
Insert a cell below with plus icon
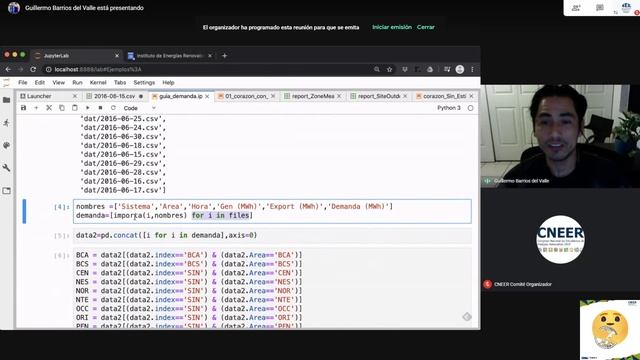pyautogui.click(x=36, y=108)
